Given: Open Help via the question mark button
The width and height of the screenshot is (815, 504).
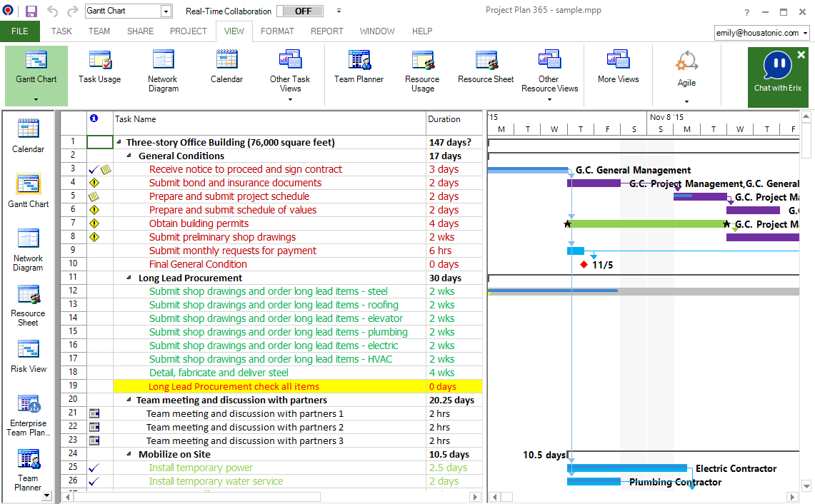Looking at the screenshot, I should click(x=746, y=11).
